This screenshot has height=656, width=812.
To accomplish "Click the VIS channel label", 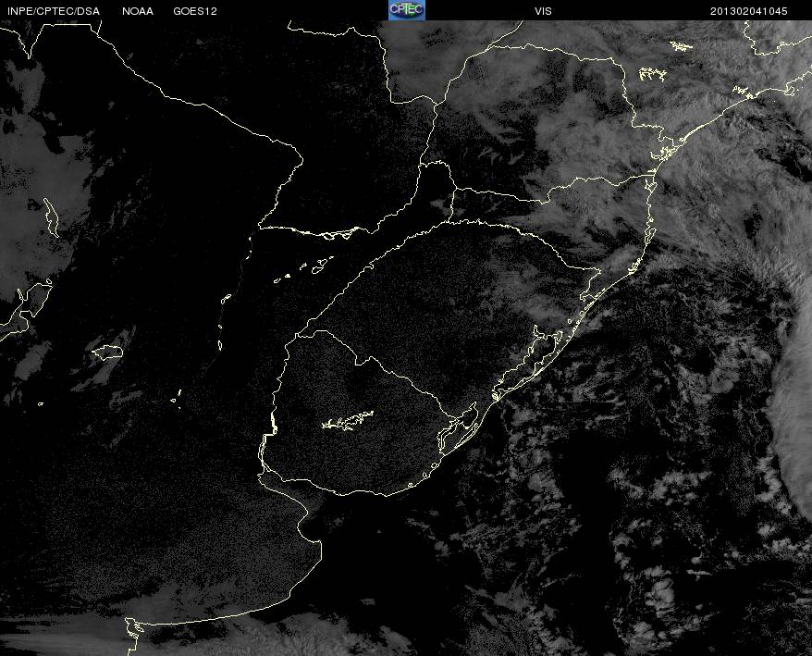I will tap(543, 11).
